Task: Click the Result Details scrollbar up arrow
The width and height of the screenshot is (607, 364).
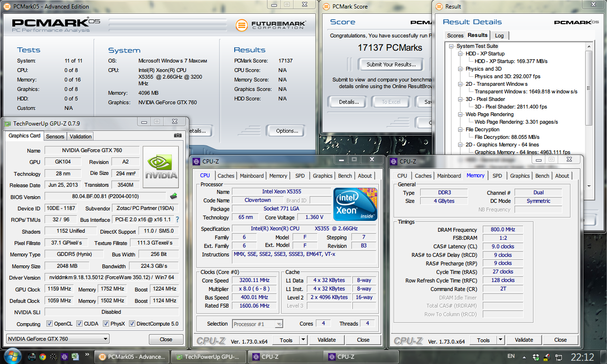Action: [589, 47]
